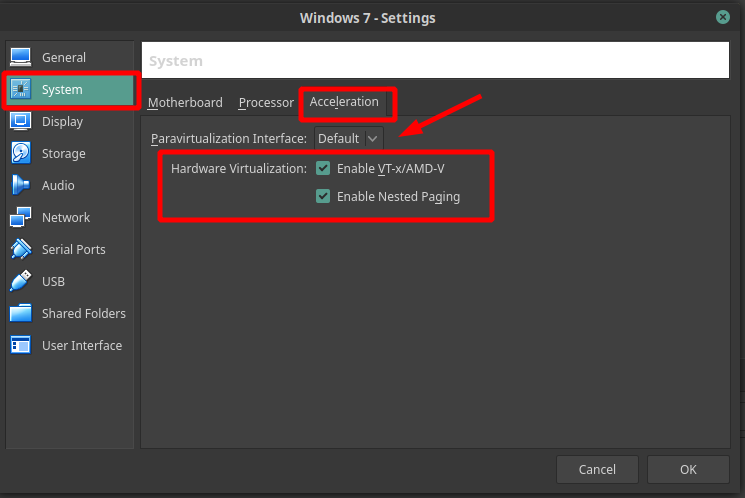Click the Cancel button

pyautogui.click(x=597, y=469)
